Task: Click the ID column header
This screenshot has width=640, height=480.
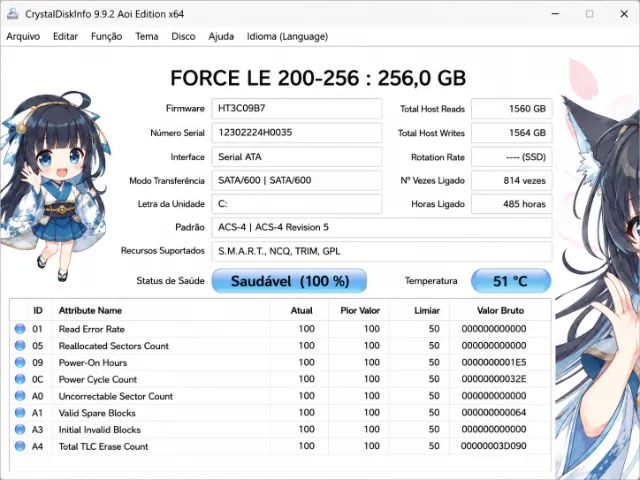Action: (x=38, y=311)
